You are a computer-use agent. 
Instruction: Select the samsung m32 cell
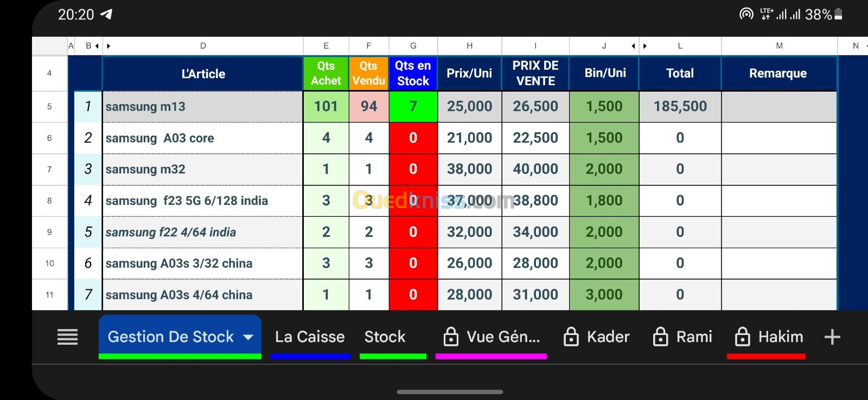point(203,169)
